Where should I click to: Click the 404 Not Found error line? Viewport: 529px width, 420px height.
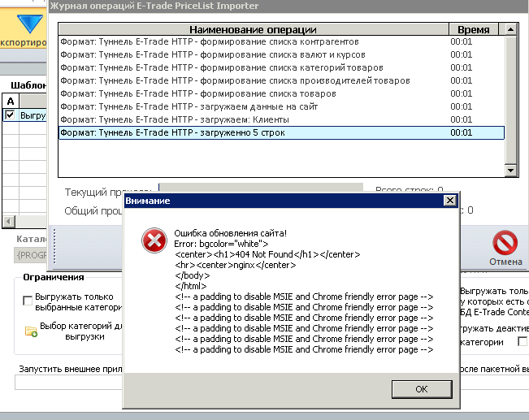(x=267, y=254)
